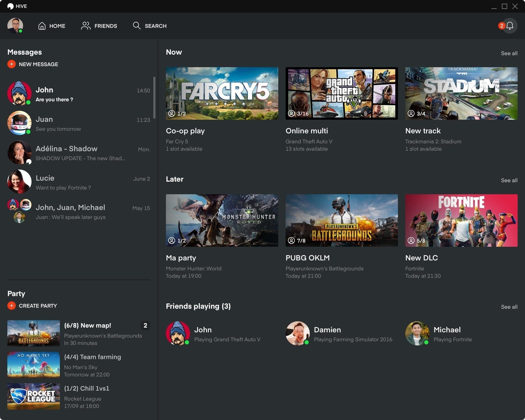See all friends playing
This screenshot has width=525, height=420.
point(509,307)
